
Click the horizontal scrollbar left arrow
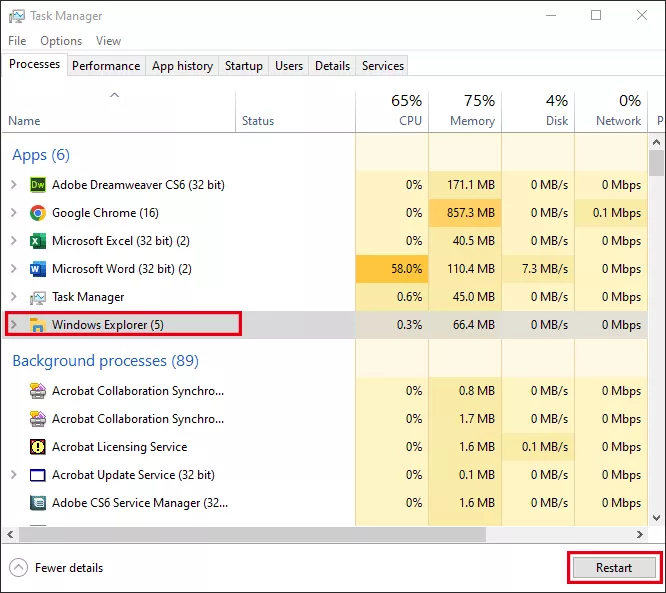click(x=10, y=535)
